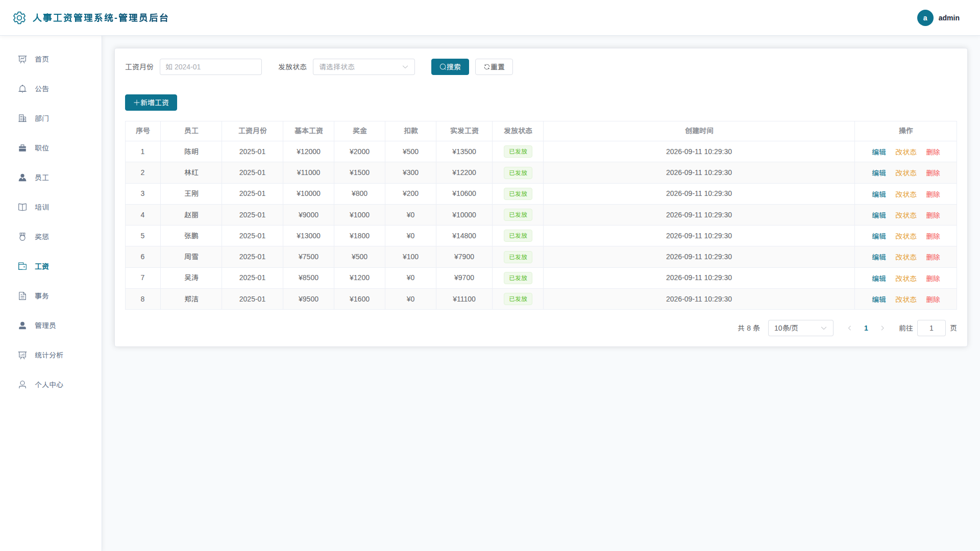
Task: Click the 新增工资 button
Action: click(x=151, y=103)
